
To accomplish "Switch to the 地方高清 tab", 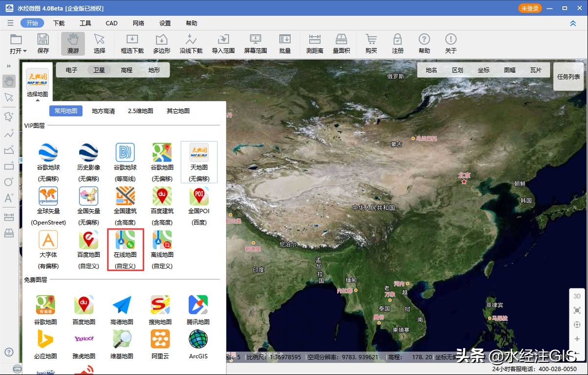I will [103, 111].
